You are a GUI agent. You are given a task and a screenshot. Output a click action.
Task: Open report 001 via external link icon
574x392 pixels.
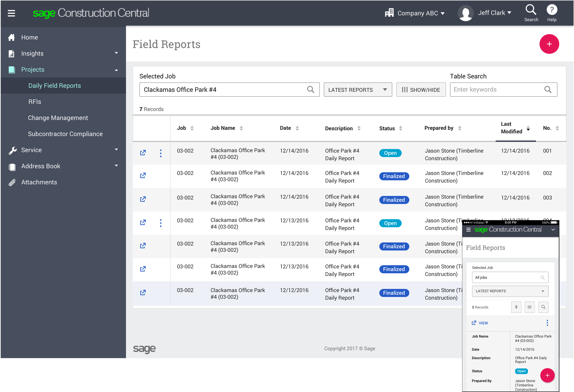143,153
